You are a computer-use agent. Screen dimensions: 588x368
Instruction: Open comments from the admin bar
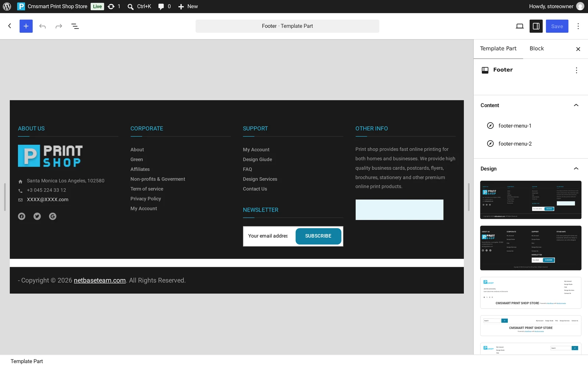point(164,6)
